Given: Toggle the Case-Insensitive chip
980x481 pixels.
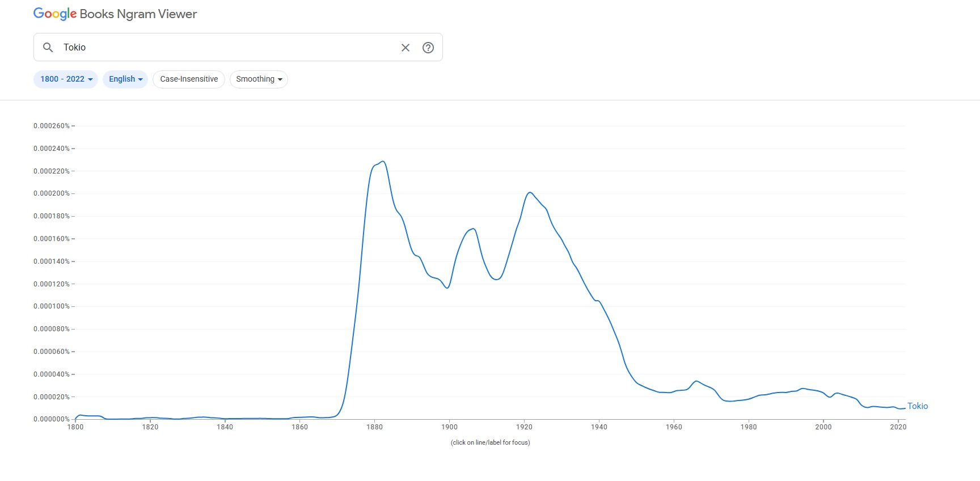Looking at the screenshot, I should 189,79.
